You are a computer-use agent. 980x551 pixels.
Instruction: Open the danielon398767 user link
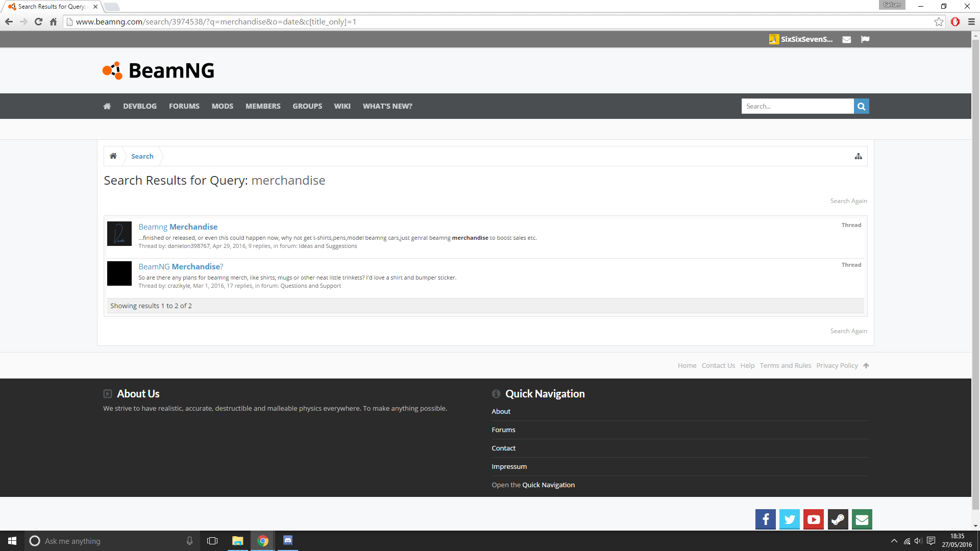point(189,246)
